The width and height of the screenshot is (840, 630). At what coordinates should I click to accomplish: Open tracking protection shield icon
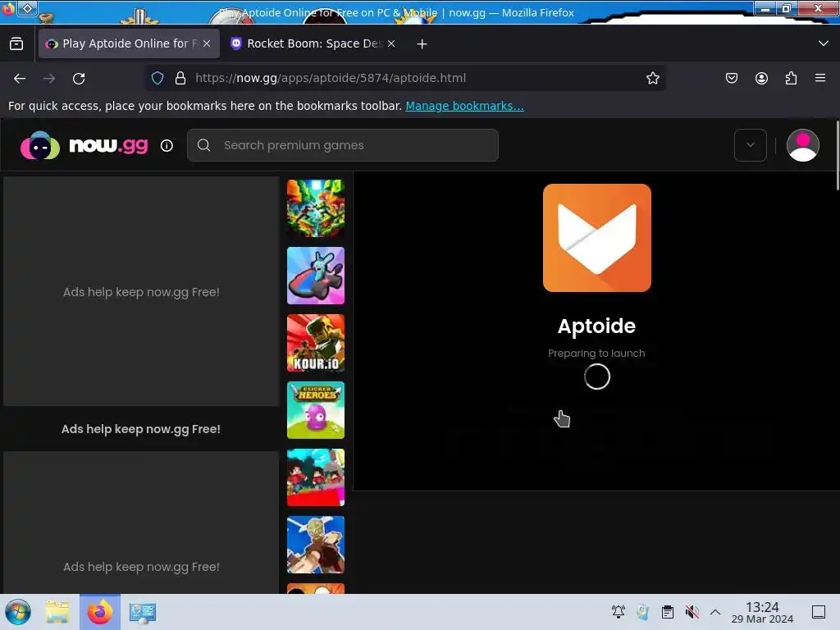(x=157, y=78)
